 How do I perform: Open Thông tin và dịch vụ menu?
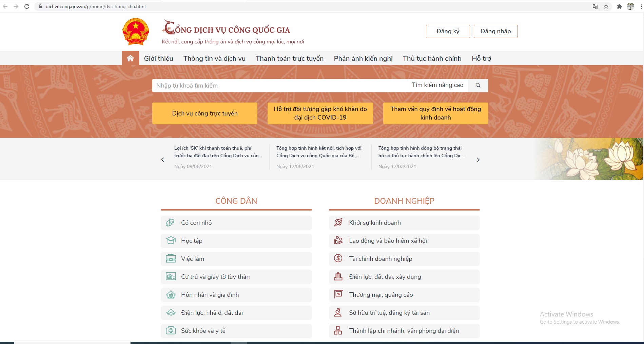(214, 58)
